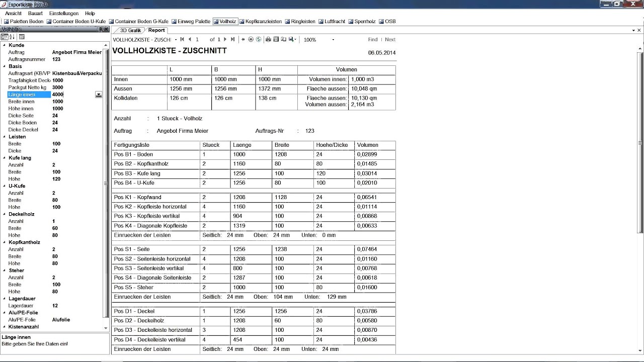Image resolution: width=644 pixels, height=362 pixels.
Task: Collapse the Steher property group
Action: pyautogui.click(x=5, y=270)
